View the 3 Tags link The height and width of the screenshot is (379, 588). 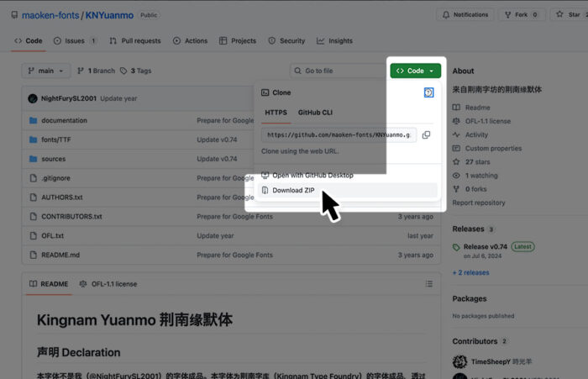(136, 71)
